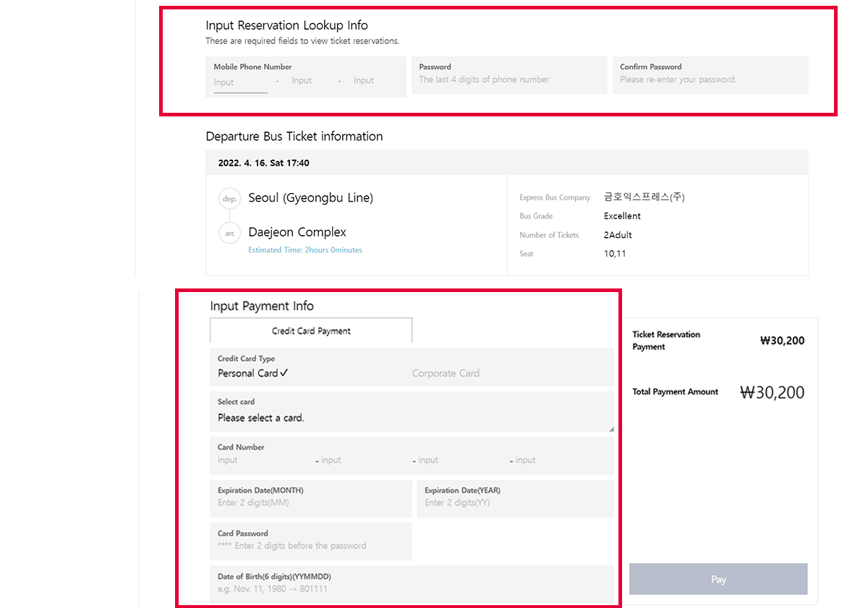This screenshot has width=868, height=608.
Task: Click the first Mobile Phone Number input segment
Action: pyautogui.click(x=241, y=82)
